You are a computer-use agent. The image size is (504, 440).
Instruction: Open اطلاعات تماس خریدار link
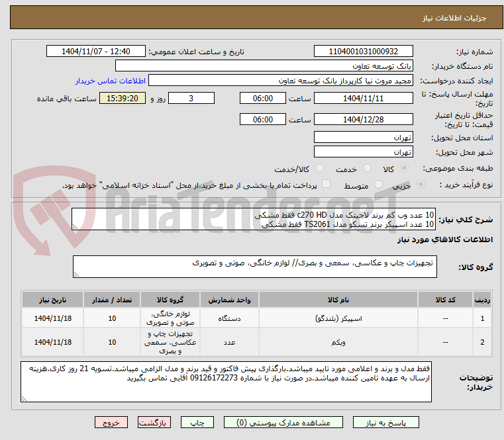coord(111,81)
